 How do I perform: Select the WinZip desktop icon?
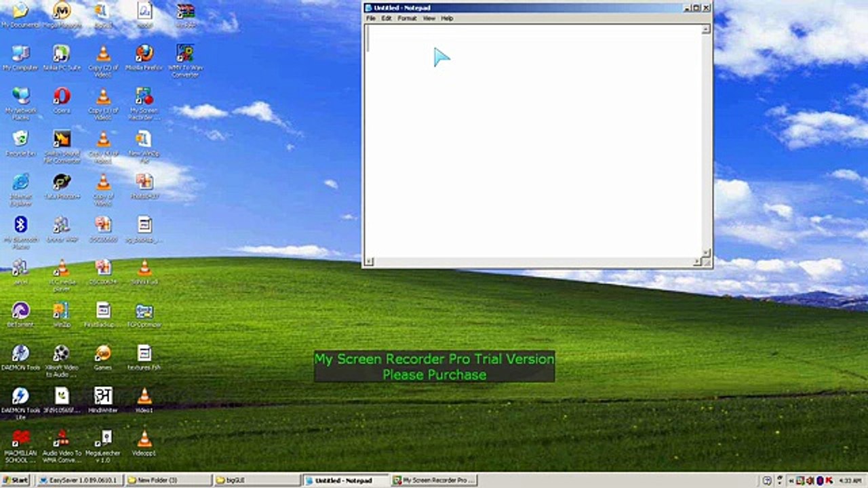pos(62,314)
